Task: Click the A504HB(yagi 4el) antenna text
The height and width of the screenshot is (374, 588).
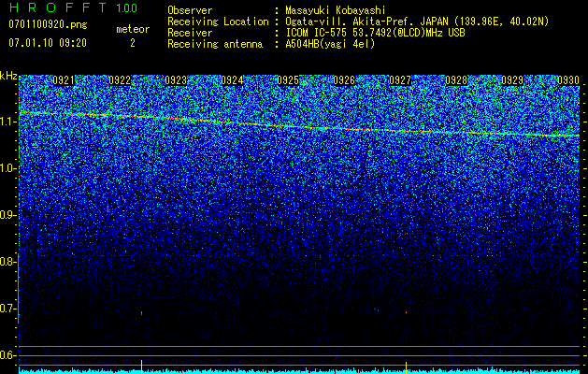Action: point(330,44)
